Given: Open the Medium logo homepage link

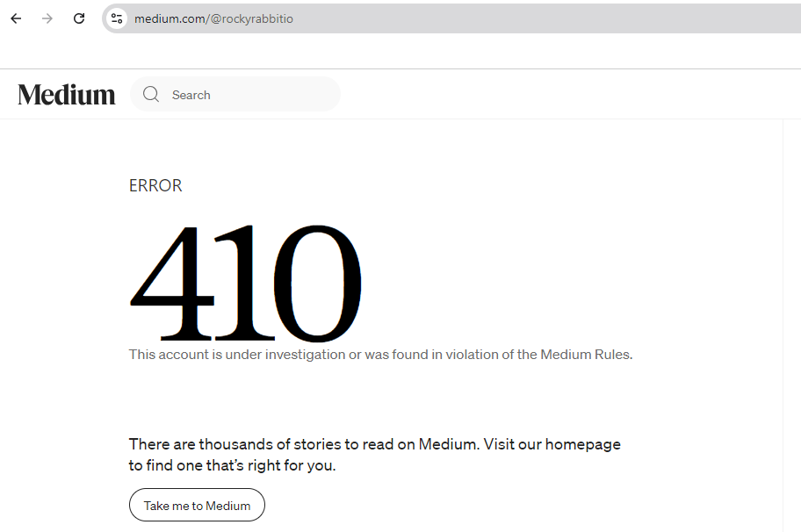Looking at the screenshot, I should point(67,95).
